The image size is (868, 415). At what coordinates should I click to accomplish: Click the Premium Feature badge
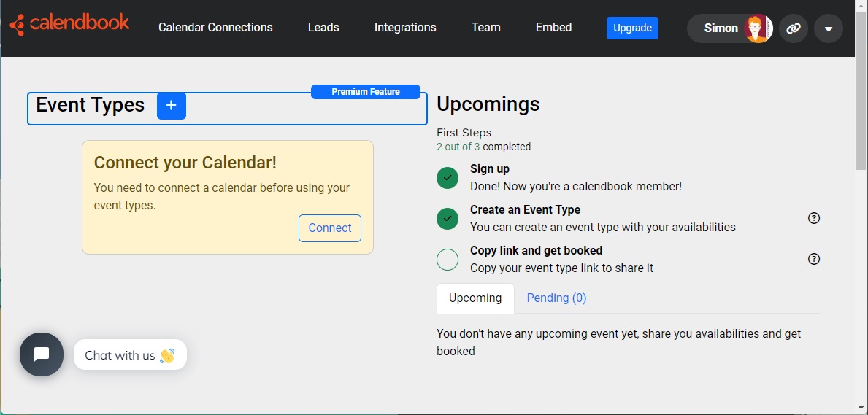365,92
